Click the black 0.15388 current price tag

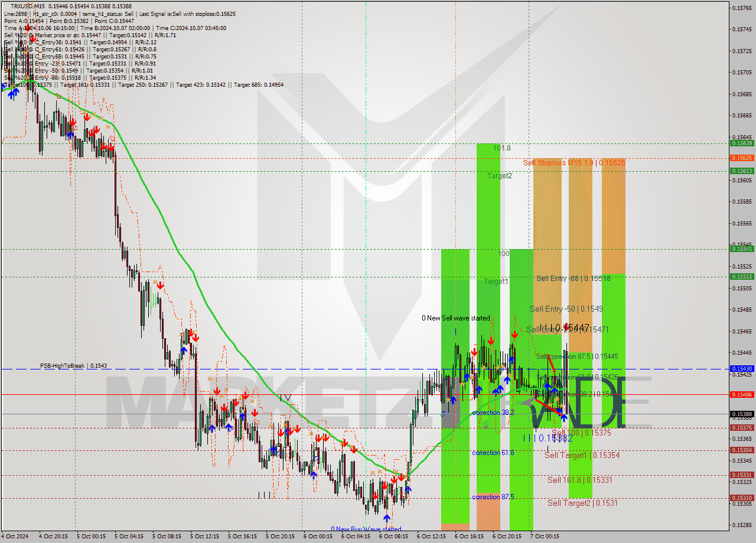pos(742,414)
